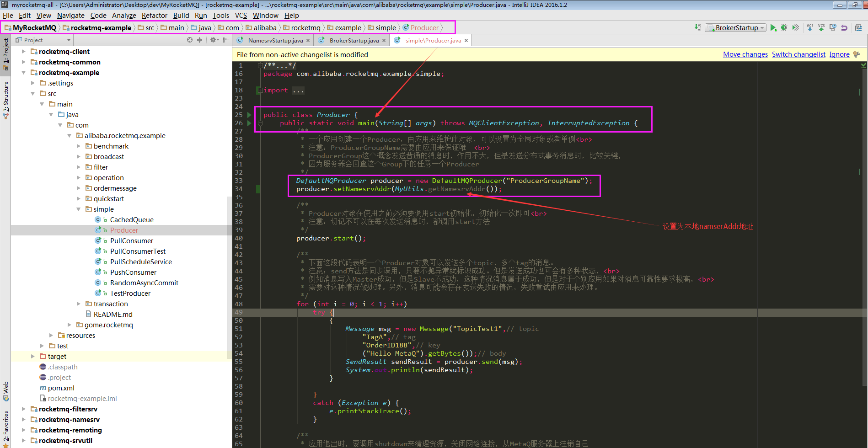The width and height of the screenshot is (868, 448).
Task: Select PushConsumer in the project tree
Action: click(133, 272)
